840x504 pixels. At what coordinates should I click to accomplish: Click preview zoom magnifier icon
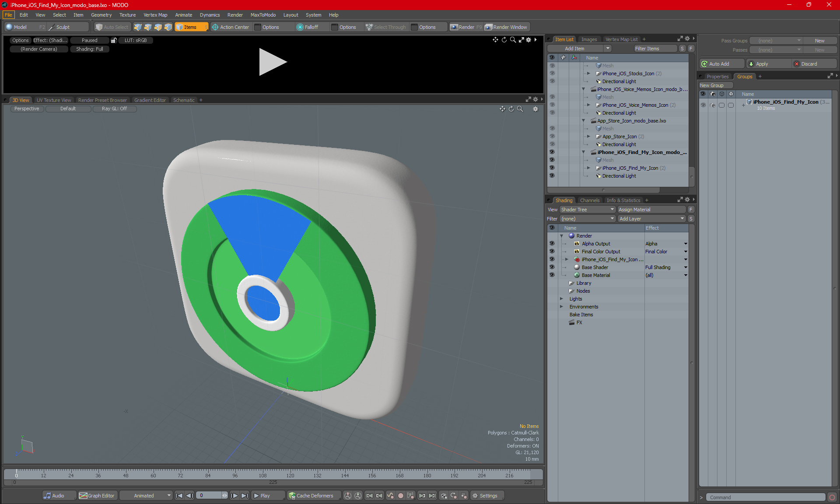coord(513,40)
